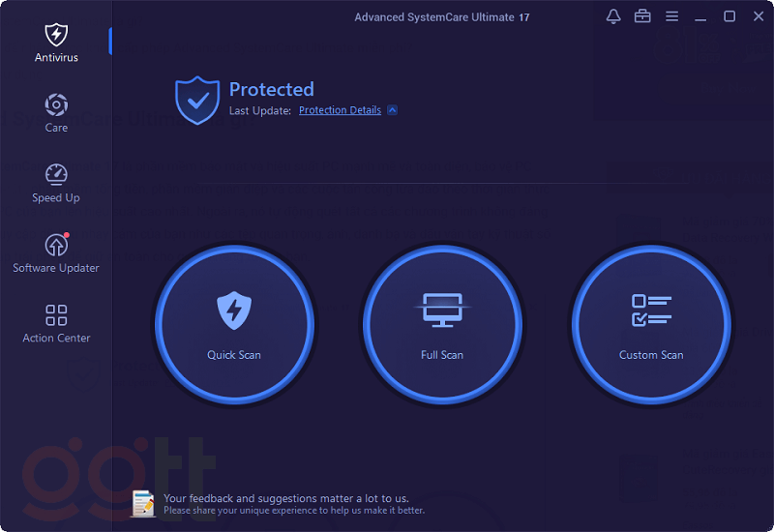This screenshot has height=532, width=774.
Task: Go to Software Updater
Action: (56, 253)
